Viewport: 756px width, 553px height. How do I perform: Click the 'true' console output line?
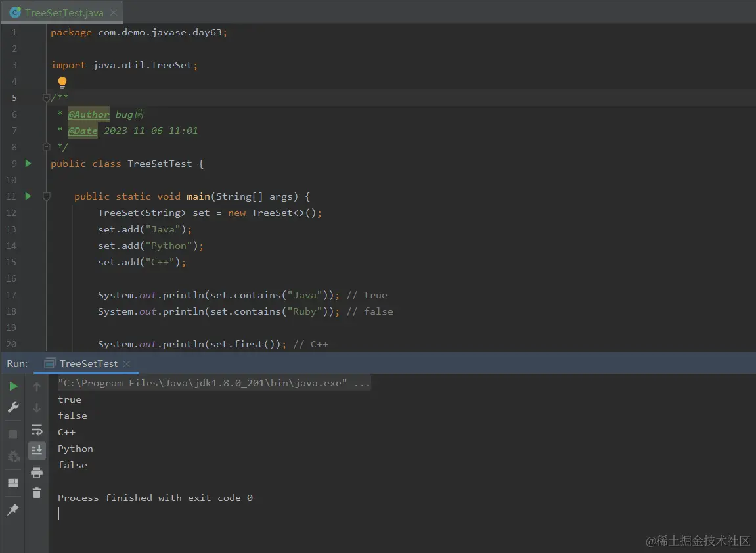tap(70, 399)
